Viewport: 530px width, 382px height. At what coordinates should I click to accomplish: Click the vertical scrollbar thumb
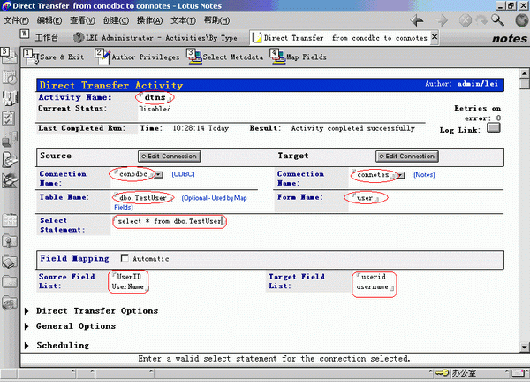[524, 83]
